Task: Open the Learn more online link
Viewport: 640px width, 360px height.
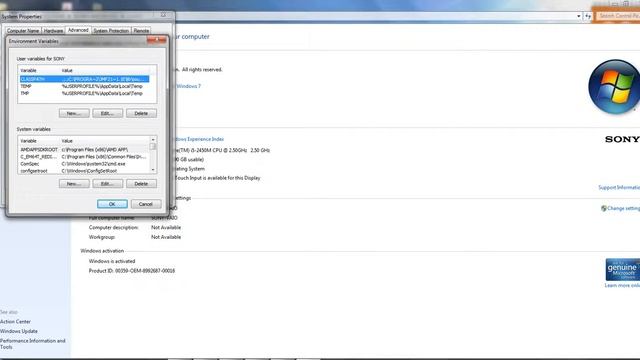Action: tap(622, 285)
